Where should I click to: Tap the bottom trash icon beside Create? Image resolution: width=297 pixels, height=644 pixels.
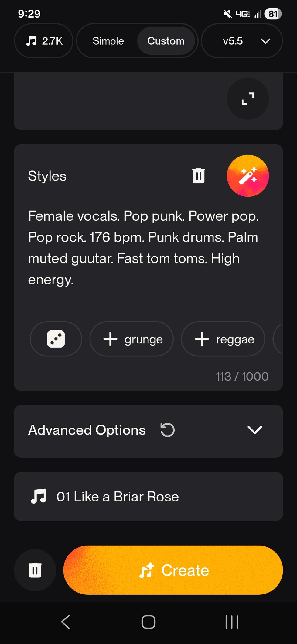pos(35,570)
